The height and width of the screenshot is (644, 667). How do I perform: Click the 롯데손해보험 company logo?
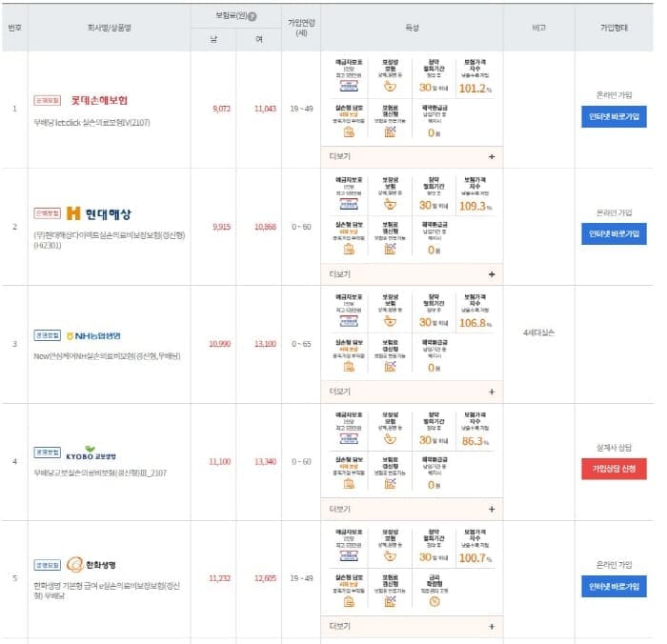click(x=99, y=100)
